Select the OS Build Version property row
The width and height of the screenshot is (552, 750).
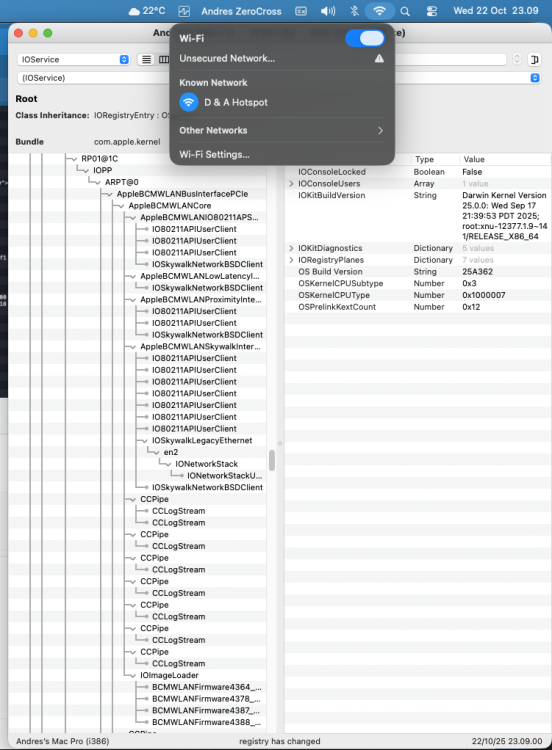click(x=418, y=272)
